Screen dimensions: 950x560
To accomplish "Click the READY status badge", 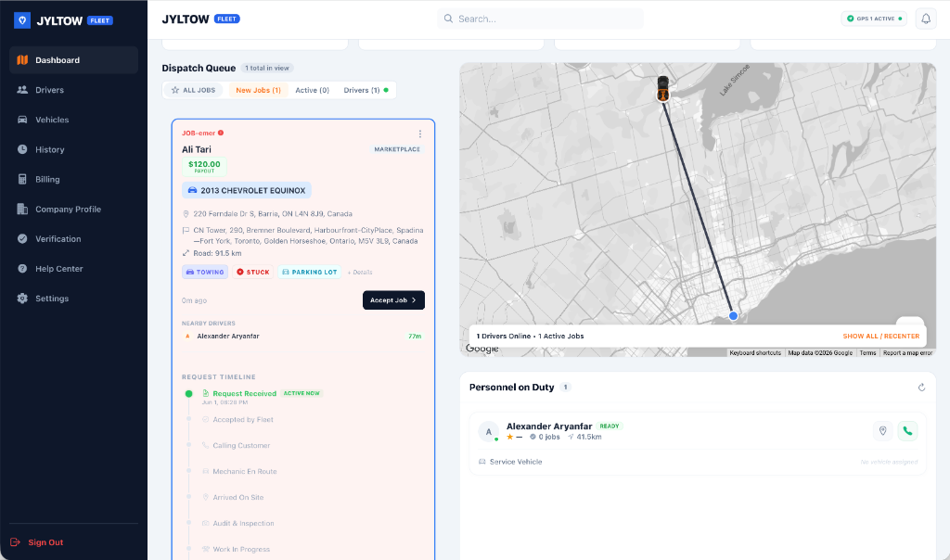I will coord(610,426).
